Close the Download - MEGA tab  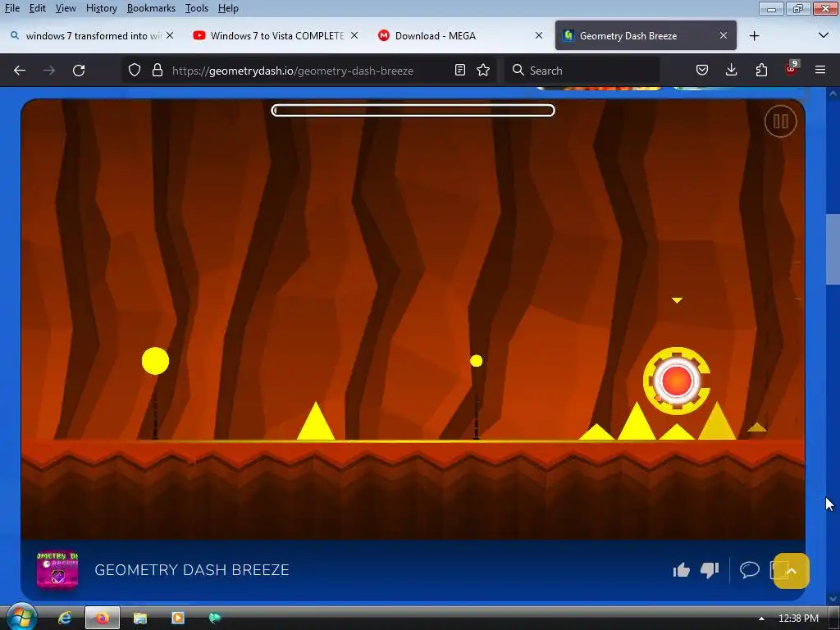coord(539,35)
